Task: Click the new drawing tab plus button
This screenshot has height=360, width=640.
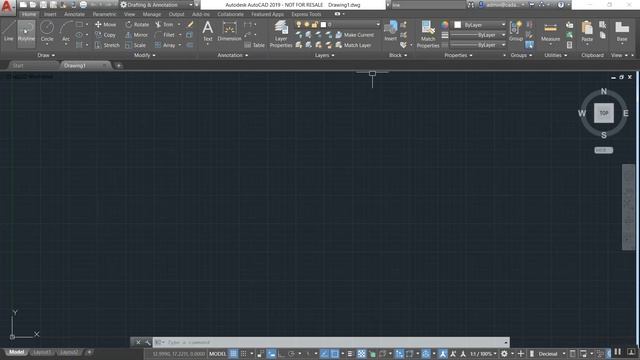Action: tap(119, 65)
